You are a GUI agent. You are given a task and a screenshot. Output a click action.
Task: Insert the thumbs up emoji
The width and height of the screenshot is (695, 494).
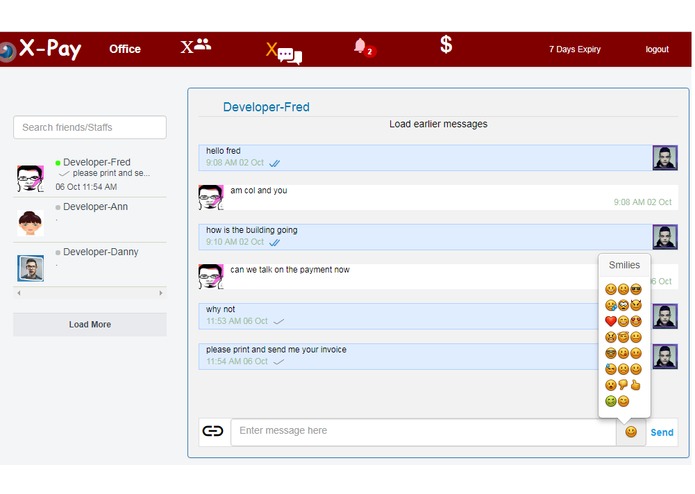(x=636, y=385)
